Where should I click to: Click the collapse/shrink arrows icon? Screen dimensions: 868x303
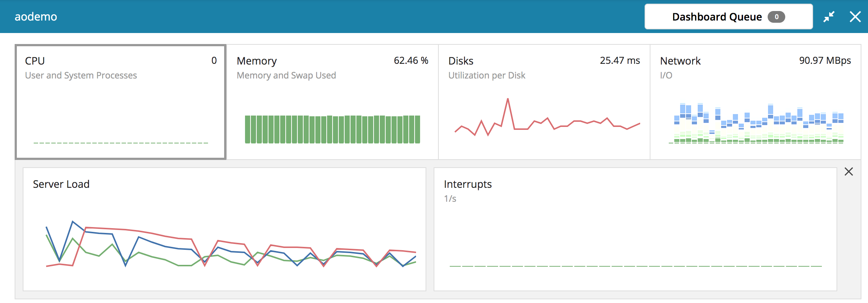(829, 17)
